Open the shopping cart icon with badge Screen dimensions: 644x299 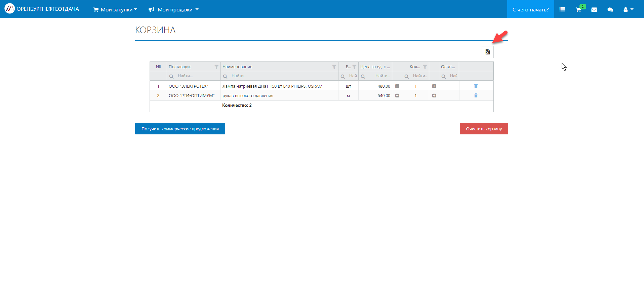click(x=578, y=10)
